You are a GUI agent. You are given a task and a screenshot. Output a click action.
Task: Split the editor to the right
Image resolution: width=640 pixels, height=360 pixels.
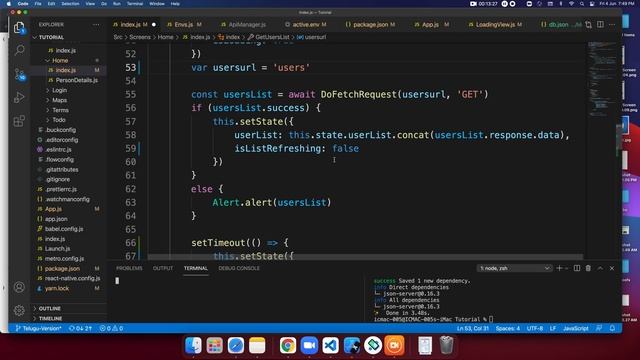(600, 24)
